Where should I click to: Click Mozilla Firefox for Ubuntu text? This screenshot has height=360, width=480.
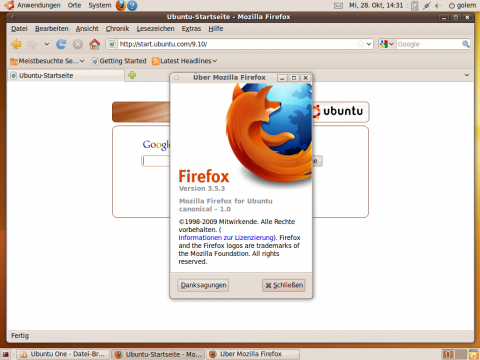tap(226, 201)
